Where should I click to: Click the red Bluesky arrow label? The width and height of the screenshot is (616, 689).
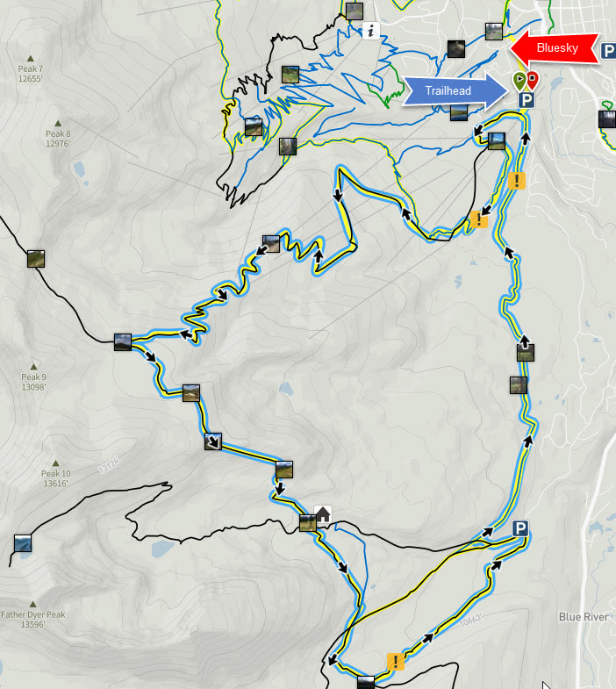(x=555, y=48)
